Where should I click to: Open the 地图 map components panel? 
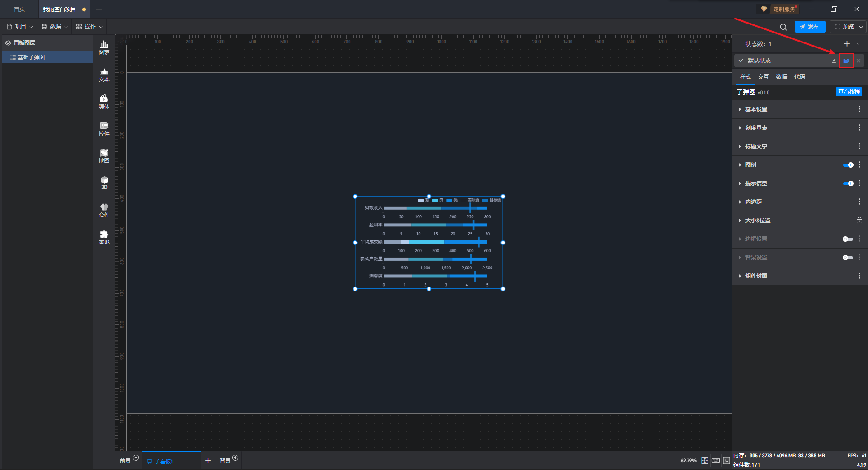click(104, 156)
